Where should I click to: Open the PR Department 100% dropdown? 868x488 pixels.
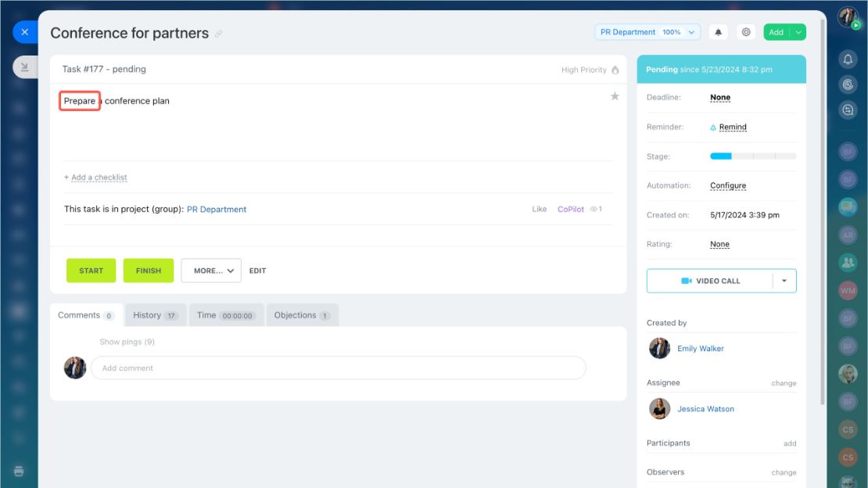coord(647,32)
